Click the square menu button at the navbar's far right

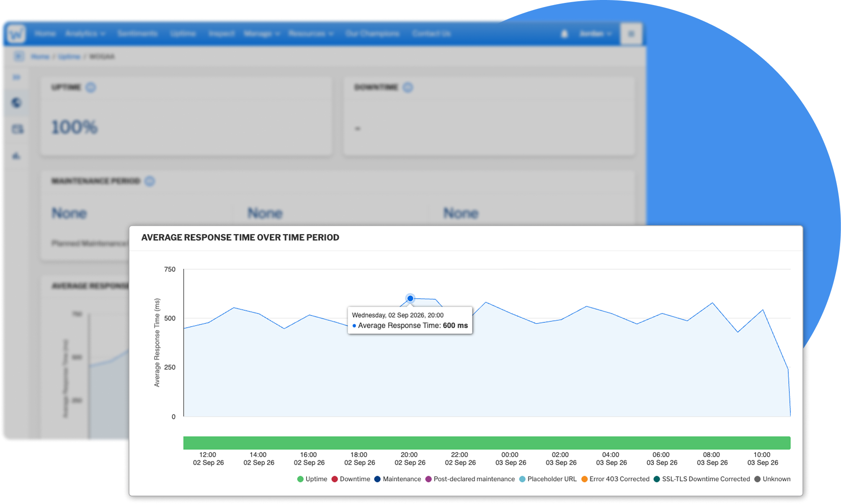(631, 34)
